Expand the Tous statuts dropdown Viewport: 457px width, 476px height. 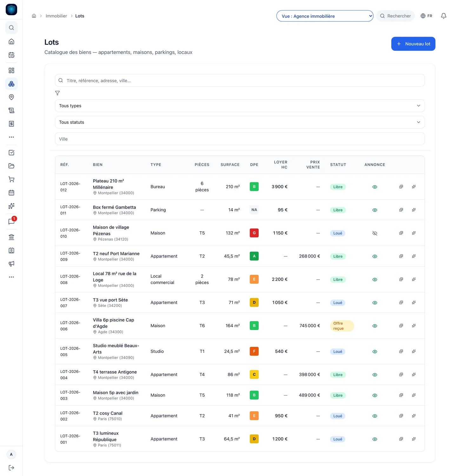(240, 122)
